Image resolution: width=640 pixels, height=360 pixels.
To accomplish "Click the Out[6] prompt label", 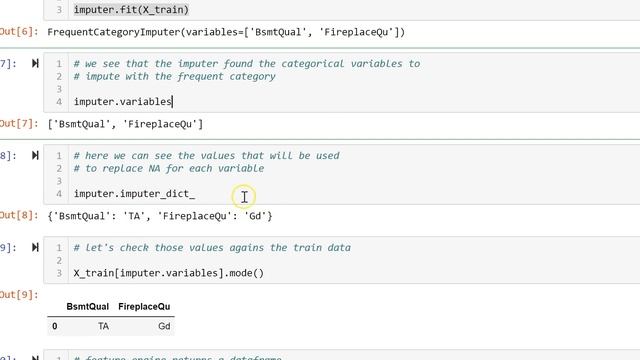I will click(19, 31).
